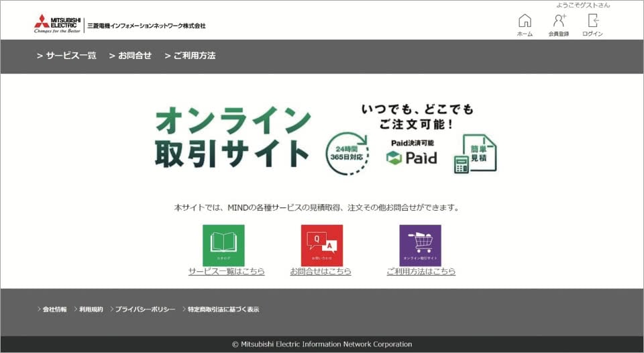The height and width of the screenshot is (353, 644).
Task: Click the purple shopping cart icon
Action: point(420,245)
